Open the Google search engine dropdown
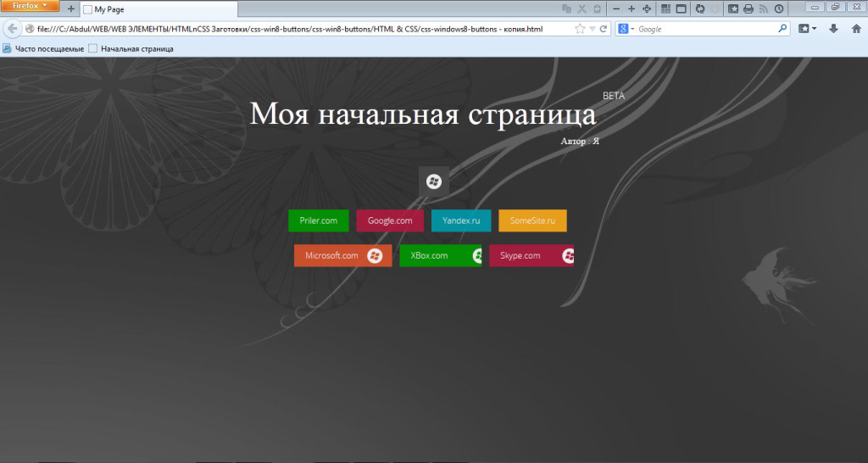868x463 pixels. click(626, 29)
